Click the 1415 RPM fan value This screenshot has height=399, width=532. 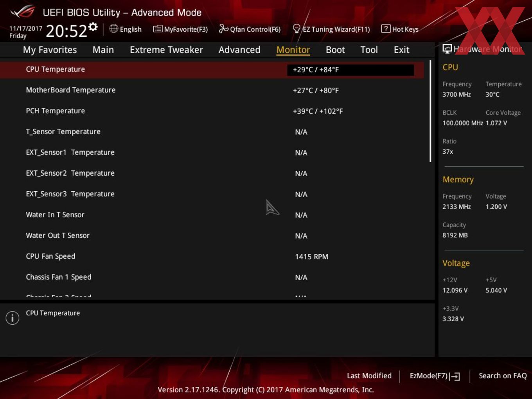311,257
